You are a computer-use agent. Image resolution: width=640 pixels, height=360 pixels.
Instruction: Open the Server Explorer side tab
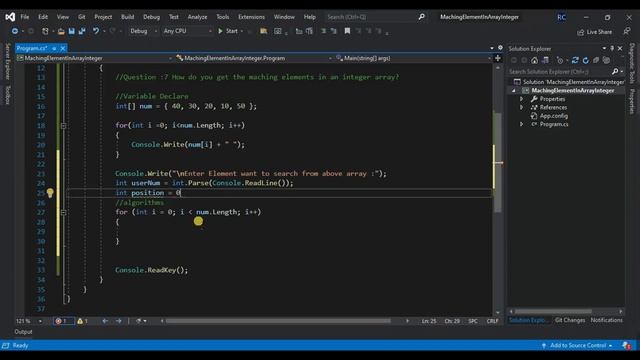pos(7,61)
